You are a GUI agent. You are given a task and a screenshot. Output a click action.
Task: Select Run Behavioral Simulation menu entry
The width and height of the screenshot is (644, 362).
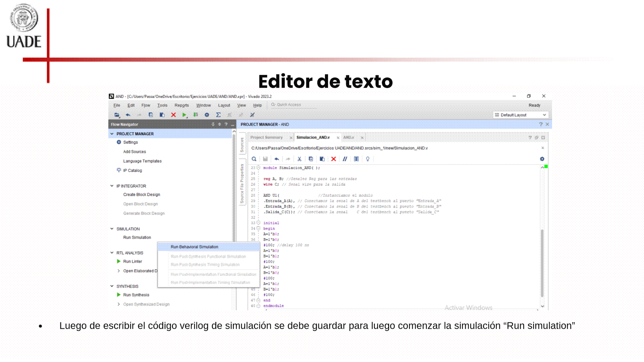194,247
